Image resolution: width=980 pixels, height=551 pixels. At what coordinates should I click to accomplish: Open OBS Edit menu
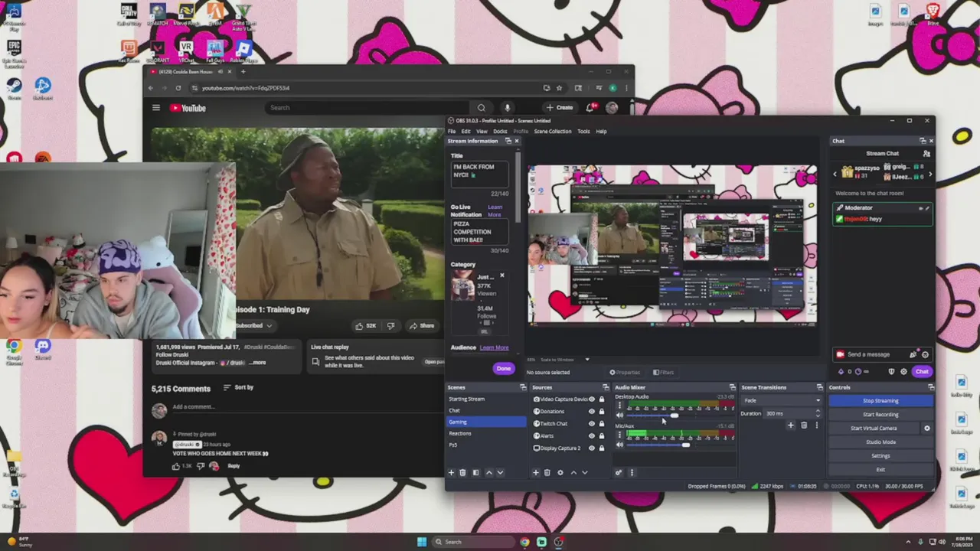click(x=465, y=132)
